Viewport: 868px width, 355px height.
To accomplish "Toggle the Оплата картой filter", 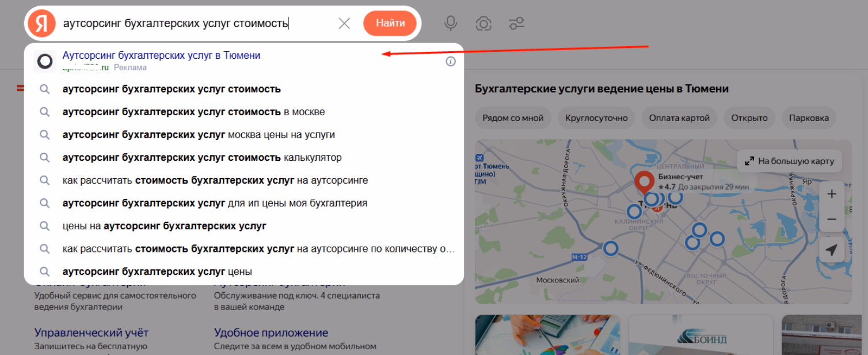I will click(679, 118).
